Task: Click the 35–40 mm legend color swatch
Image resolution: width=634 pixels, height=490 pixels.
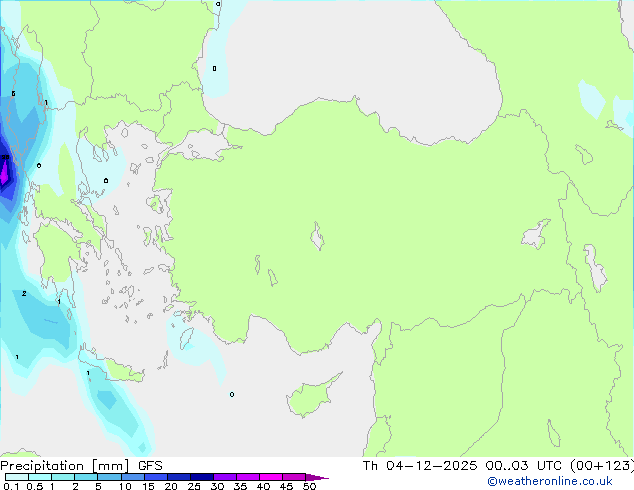Action: tap(247, 477)
